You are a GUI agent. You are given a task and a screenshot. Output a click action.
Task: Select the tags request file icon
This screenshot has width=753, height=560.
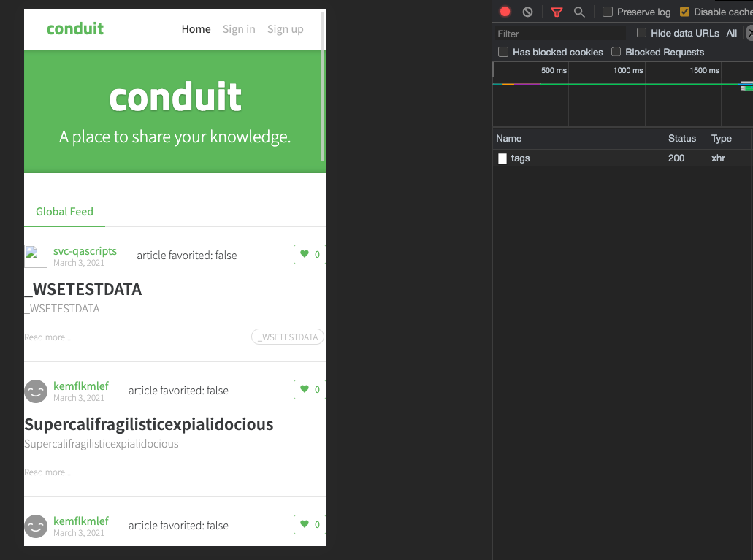[x=502, y=158]
